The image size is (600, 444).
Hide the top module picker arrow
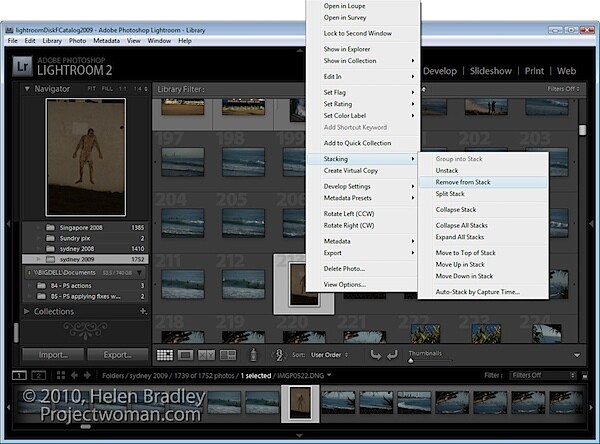coord(300,50)
